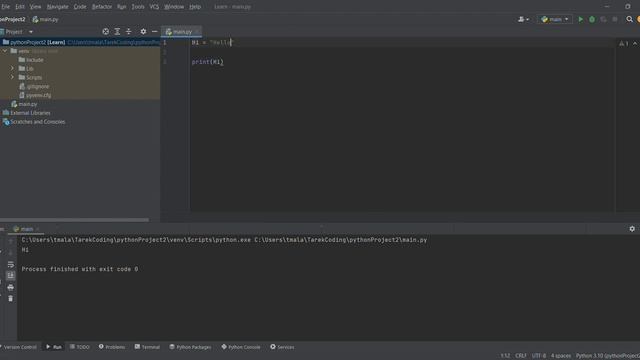Screen dimensions: 640x360
Task: Open the Navigate menu
Action: coord(58,7)
